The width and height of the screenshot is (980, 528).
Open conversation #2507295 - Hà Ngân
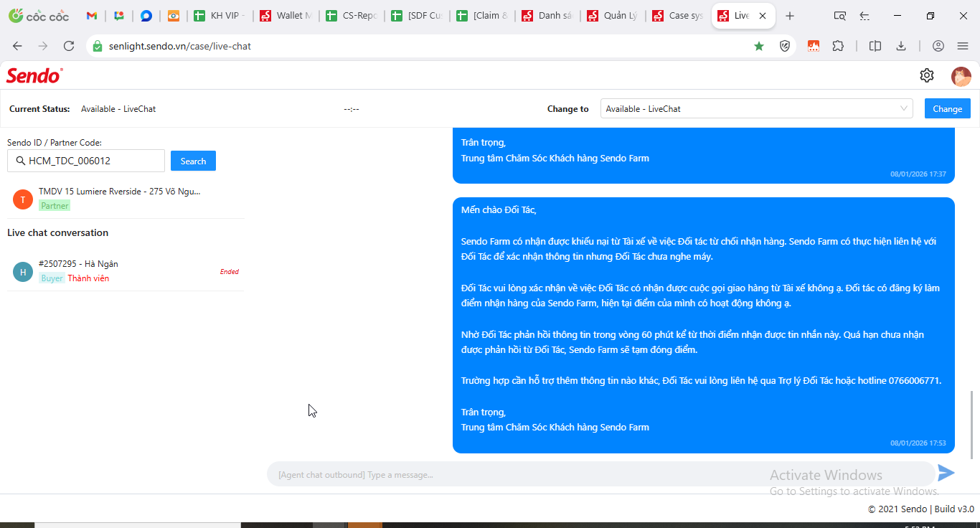(x=126, y=271)
